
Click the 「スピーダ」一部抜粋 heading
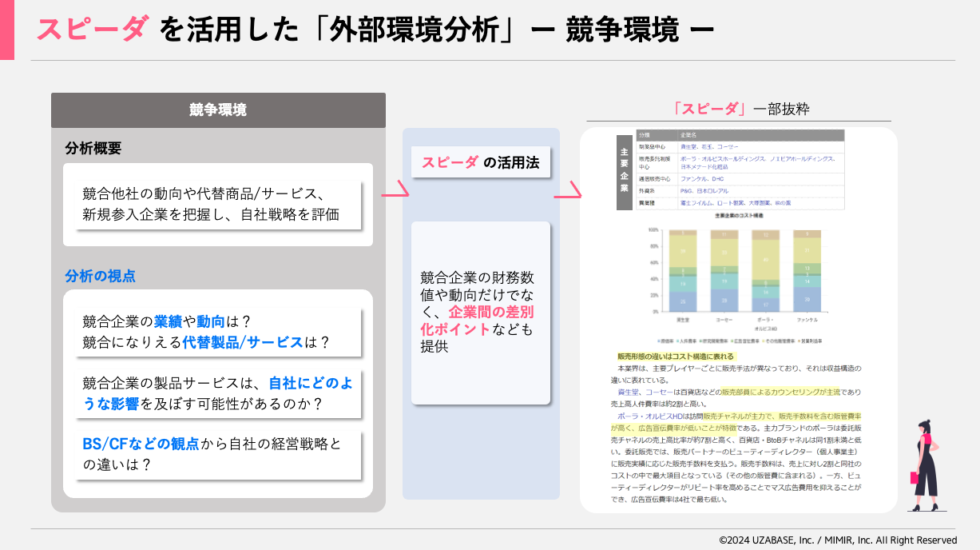741,110
